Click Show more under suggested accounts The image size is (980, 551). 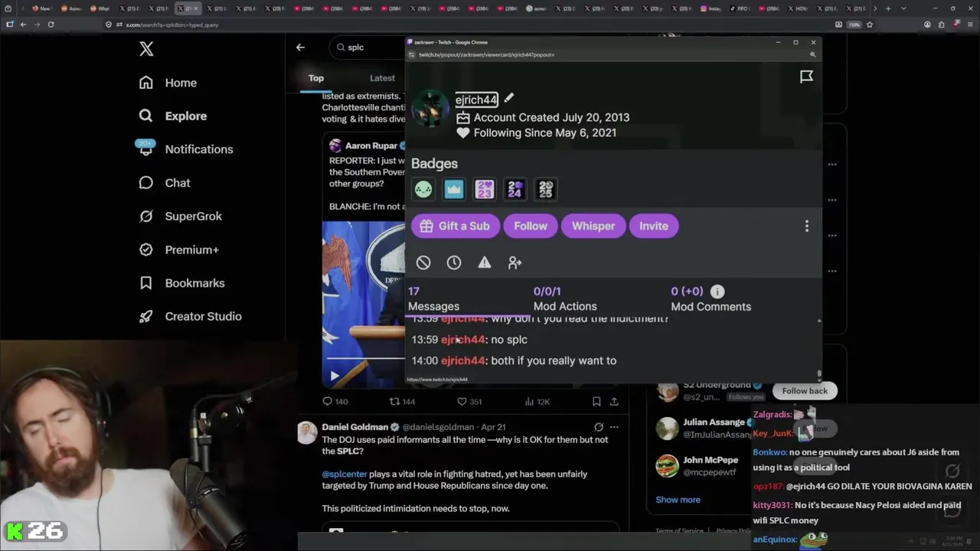(678, 500)
